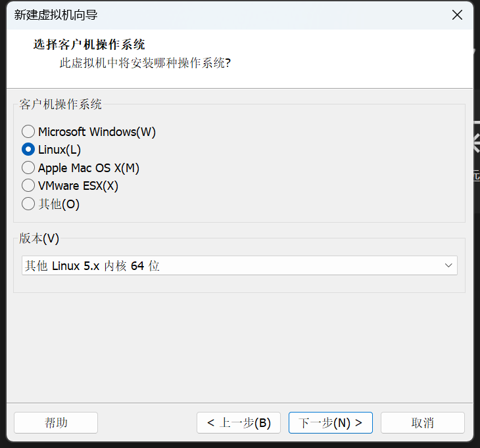
Task: Click the 此虚拟机中将安装哪种操作系统 subtitle text
Action: [145, 63]
